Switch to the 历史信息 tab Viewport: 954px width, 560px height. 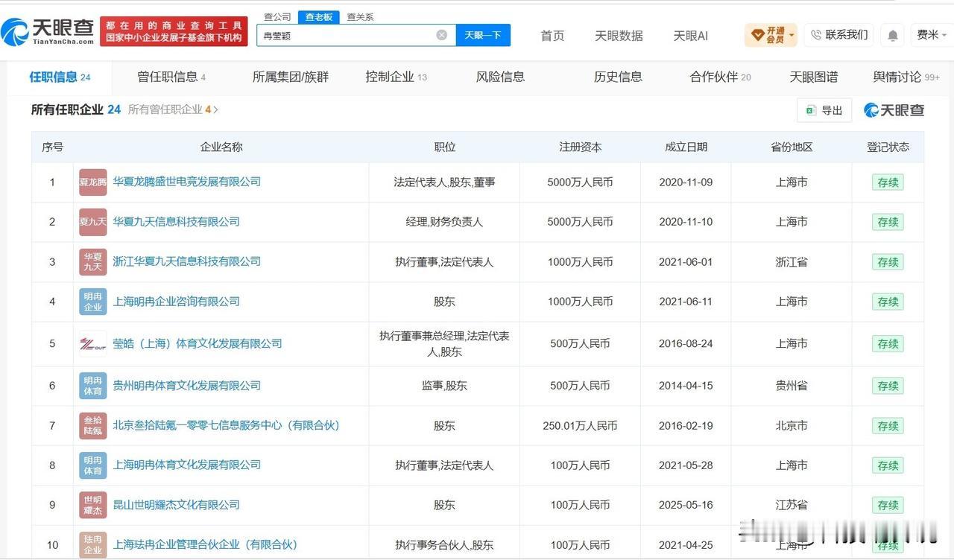[618, 77]
